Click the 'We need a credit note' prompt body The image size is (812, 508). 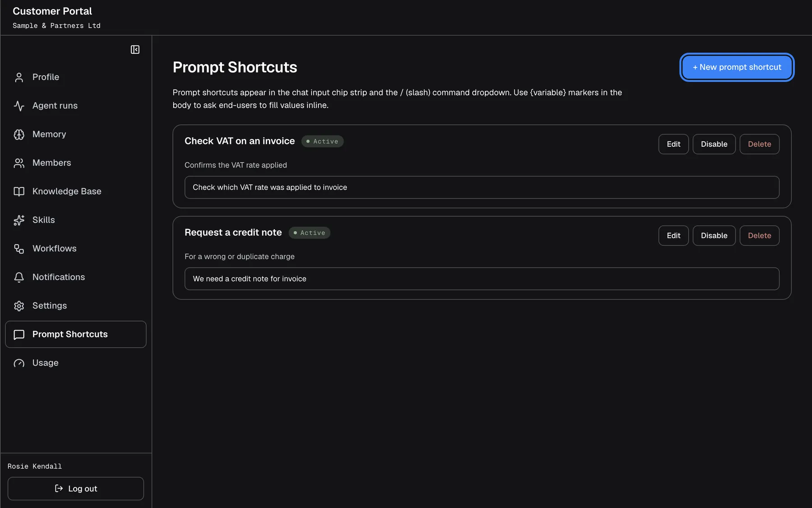click(482, 279)
